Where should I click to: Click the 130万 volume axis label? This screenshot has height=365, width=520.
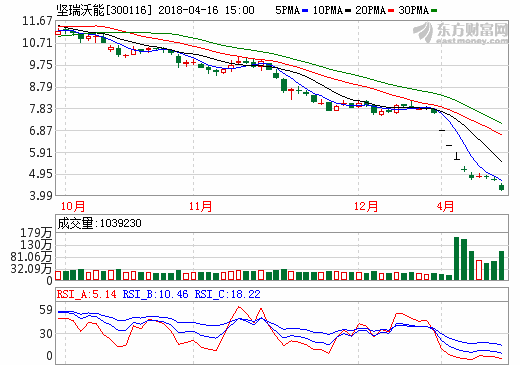click(x=36, y=245)
